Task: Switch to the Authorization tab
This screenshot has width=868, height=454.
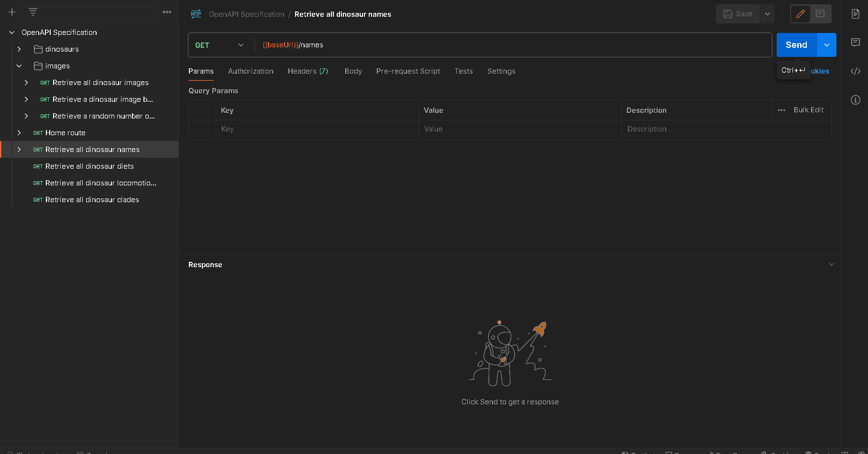Action: pos(251,71)
